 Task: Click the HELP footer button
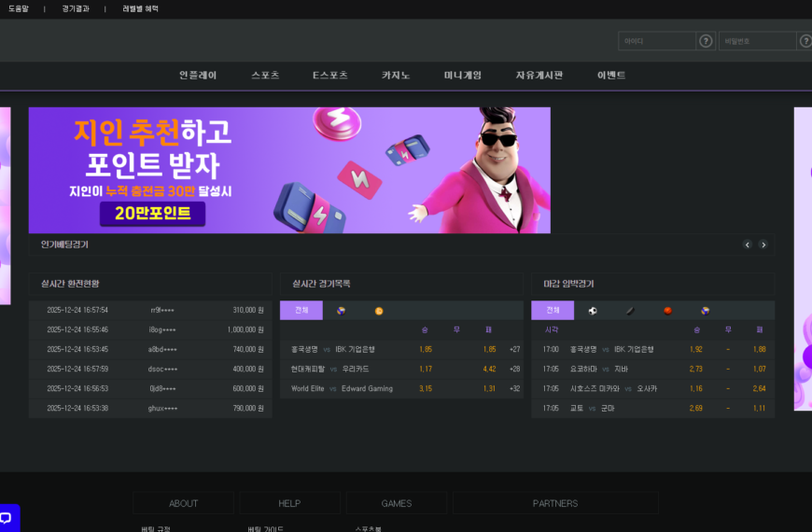pos(289,503)
